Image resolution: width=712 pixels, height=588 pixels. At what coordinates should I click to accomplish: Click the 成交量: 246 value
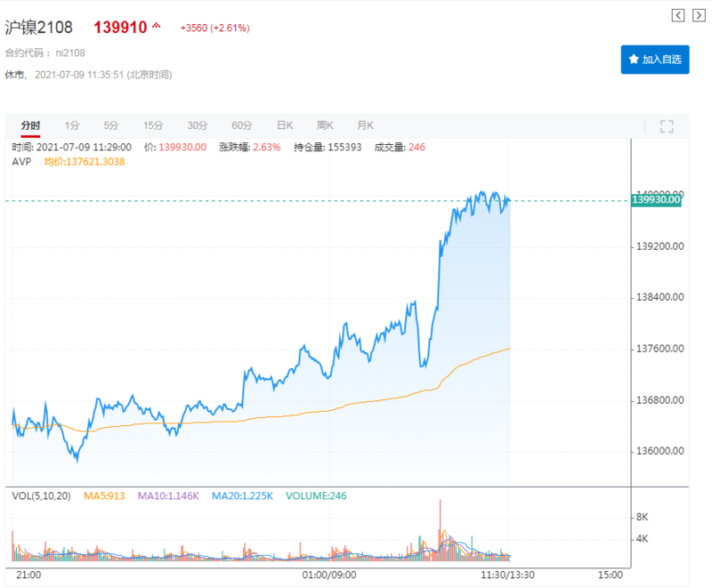pyautogui.click(x=400, y=148)
